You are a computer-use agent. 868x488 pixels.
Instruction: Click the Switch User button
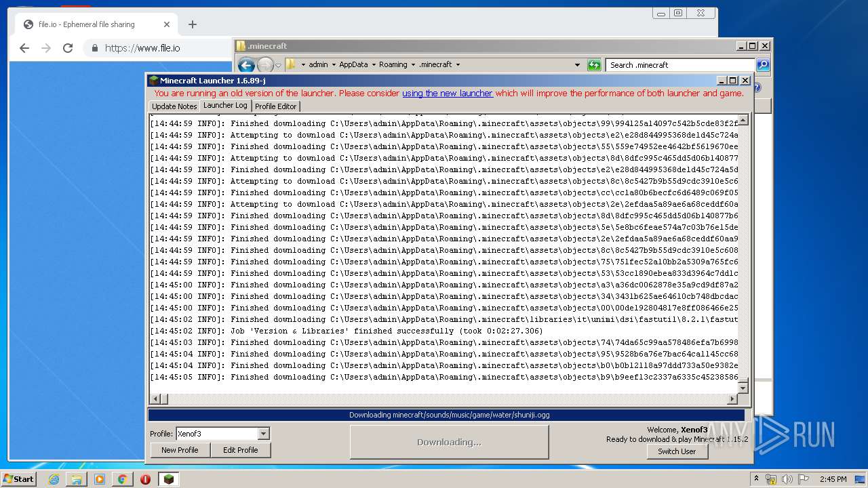click(x=677, y=451)
